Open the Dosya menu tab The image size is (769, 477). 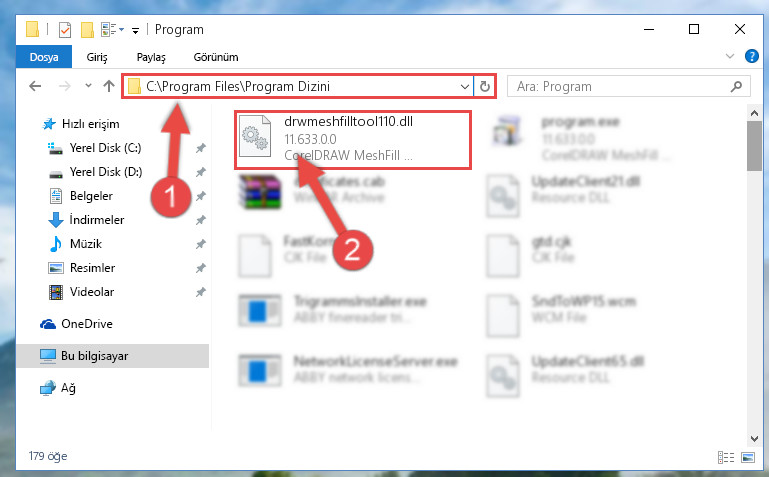coord(44,57)
